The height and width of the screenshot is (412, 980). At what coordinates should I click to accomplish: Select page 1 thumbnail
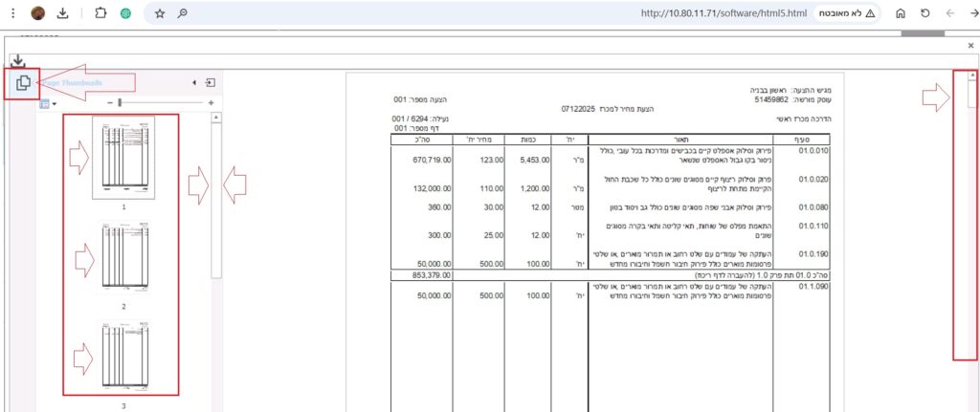tap(123, 158)
